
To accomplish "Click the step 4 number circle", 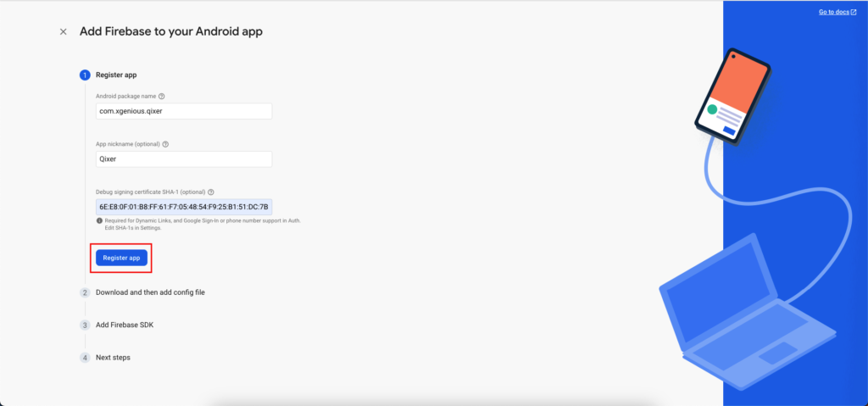I will 85,358.
